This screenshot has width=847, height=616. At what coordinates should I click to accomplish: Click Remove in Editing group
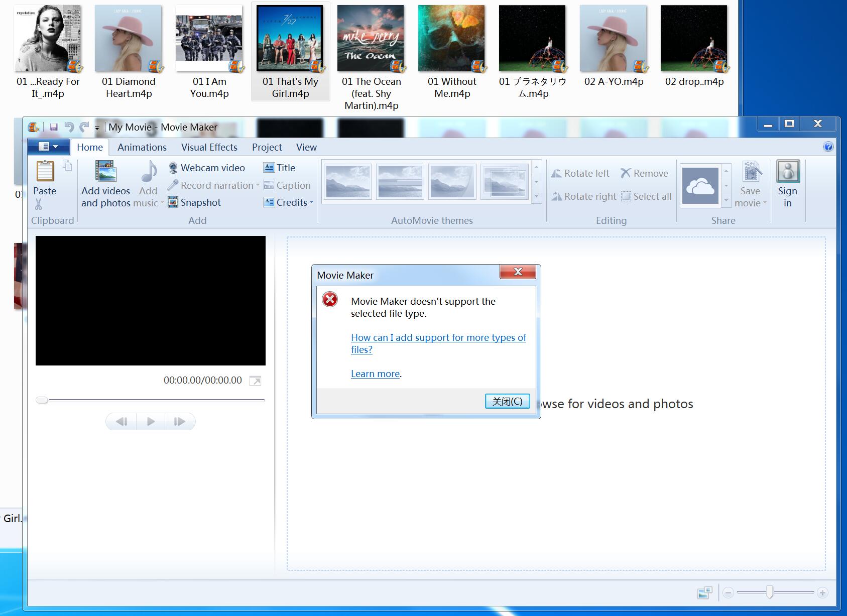point(644,173)
